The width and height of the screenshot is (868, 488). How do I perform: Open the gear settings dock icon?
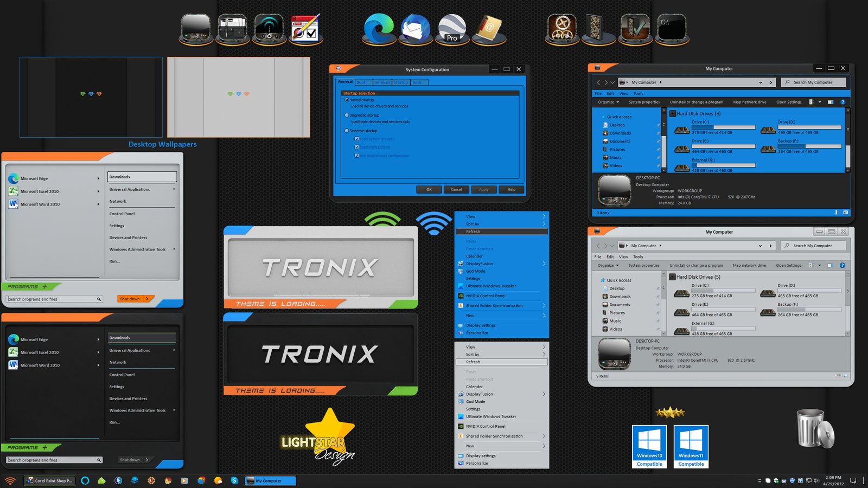[x=561, y=28]
